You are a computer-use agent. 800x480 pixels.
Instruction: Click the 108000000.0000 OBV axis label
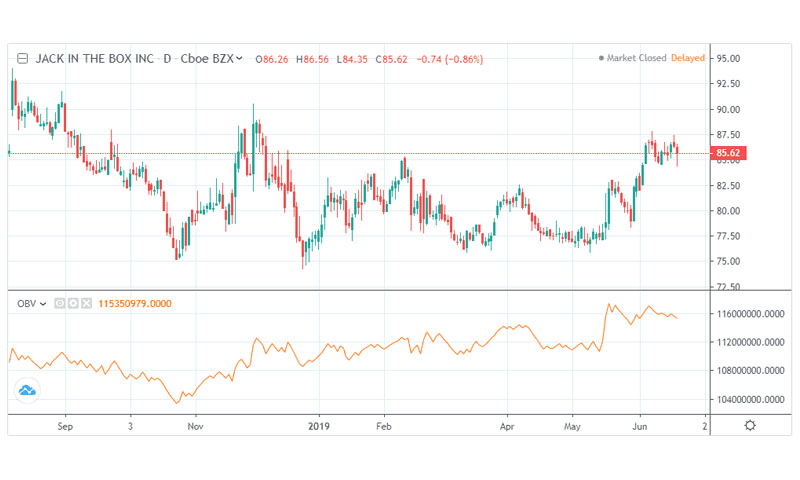[751, 371]
